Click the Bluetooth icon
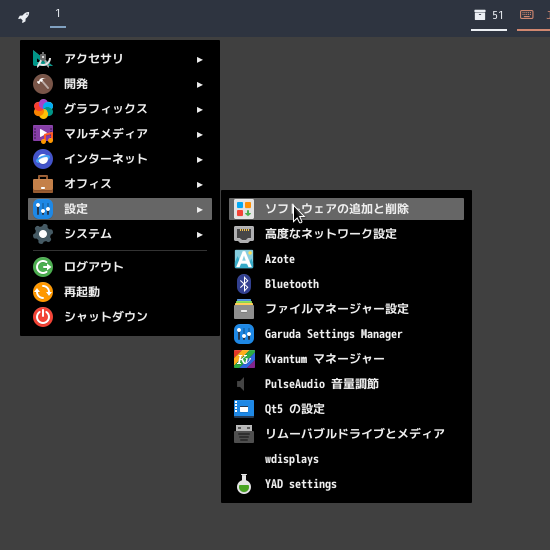This screenshot has height=550, width=550. click(244, 284)
